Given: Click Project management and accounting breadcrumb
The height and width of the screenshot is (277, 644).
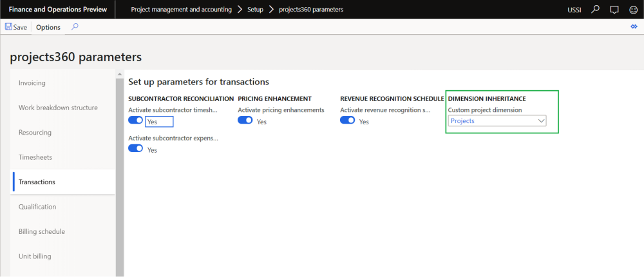Looking at the screenshot, I should tap(180, 10).
